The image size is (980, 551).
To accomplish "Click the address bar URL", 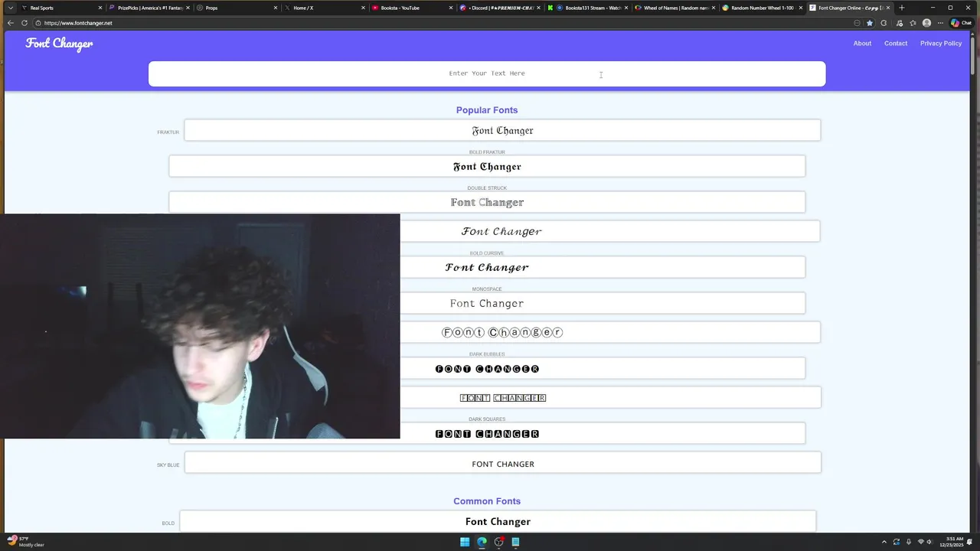I will 78,23.
